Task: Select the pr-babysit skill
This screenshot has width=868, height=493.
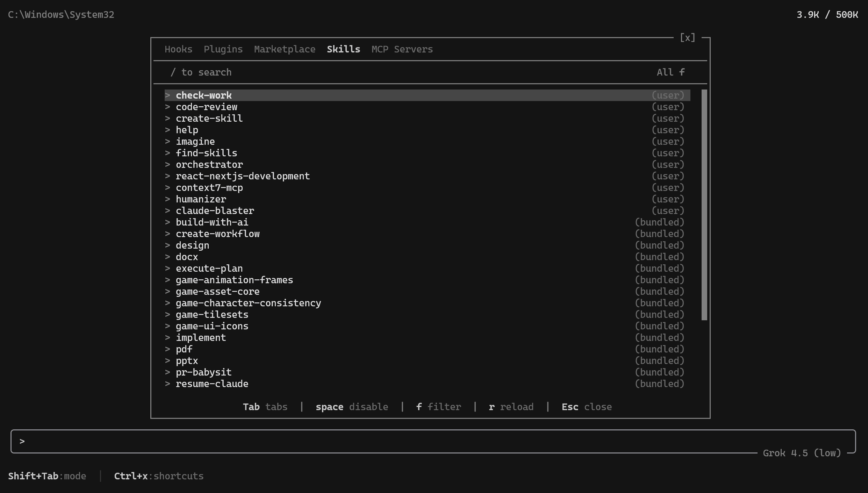Action: [427, 372]
